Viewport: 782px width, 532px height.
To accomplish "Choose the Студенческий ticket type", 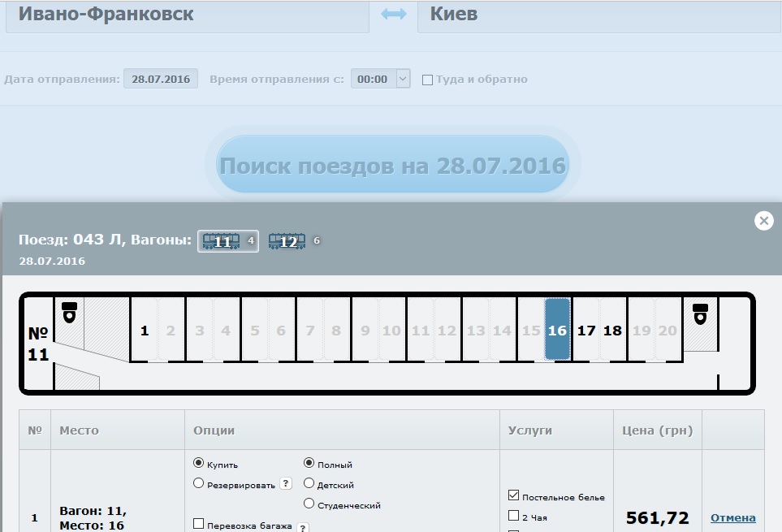I will click(x=309, y=504).
